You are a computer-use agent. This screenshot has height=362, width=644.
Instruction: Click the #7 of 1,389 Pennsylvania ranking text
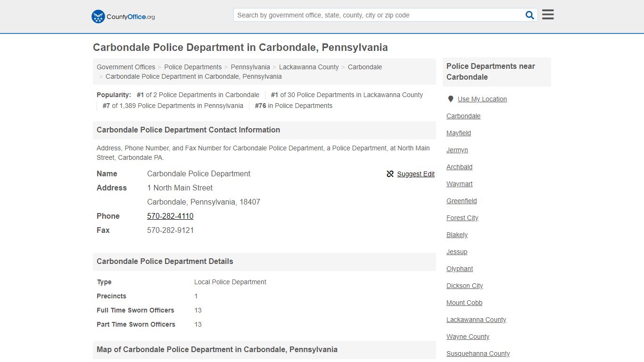click(173, 106)
